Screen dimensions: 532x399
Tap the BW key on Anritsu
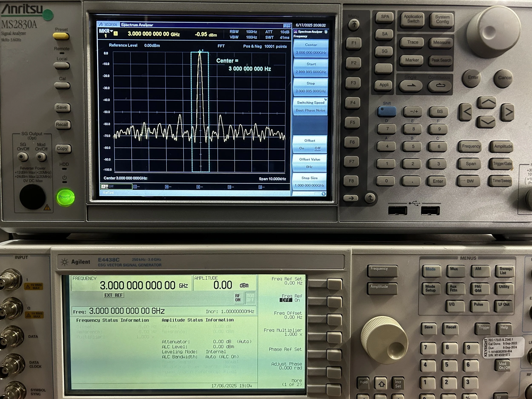click(x=470, y=181)
